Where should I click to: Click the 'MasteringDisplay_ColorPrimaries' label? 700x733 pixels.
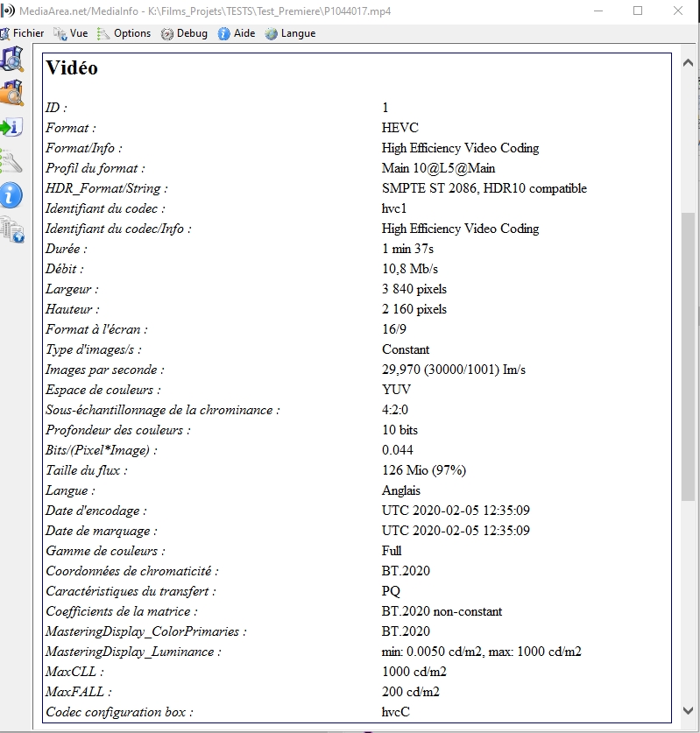(x=146, y=631)
